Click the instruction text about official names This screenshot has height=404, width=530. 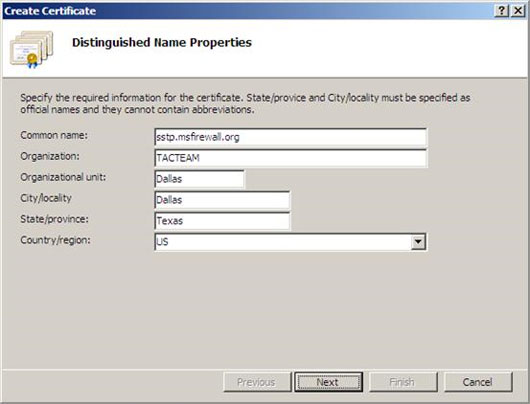245,103
